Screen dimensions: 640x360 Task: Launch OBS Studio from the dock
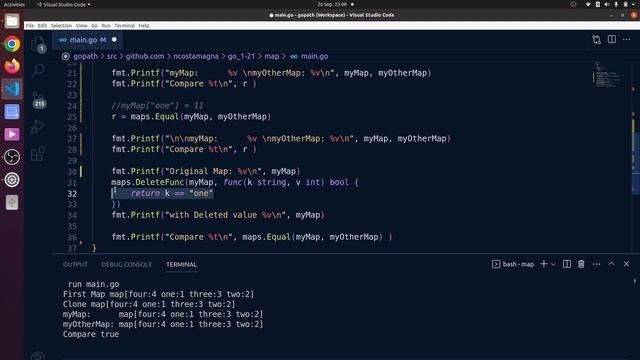click(12, 157)
